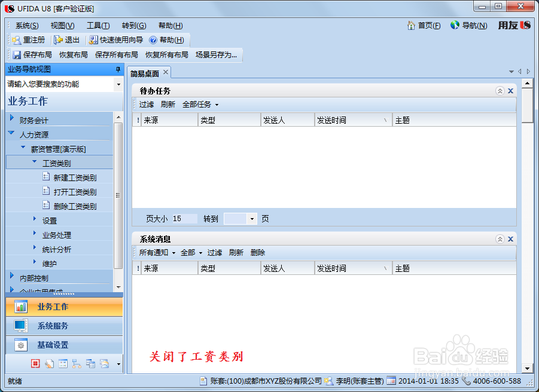Screen dimensions: 539x392
Task: Click the document icon beside 打开工资类别
Action: point(46,191)
